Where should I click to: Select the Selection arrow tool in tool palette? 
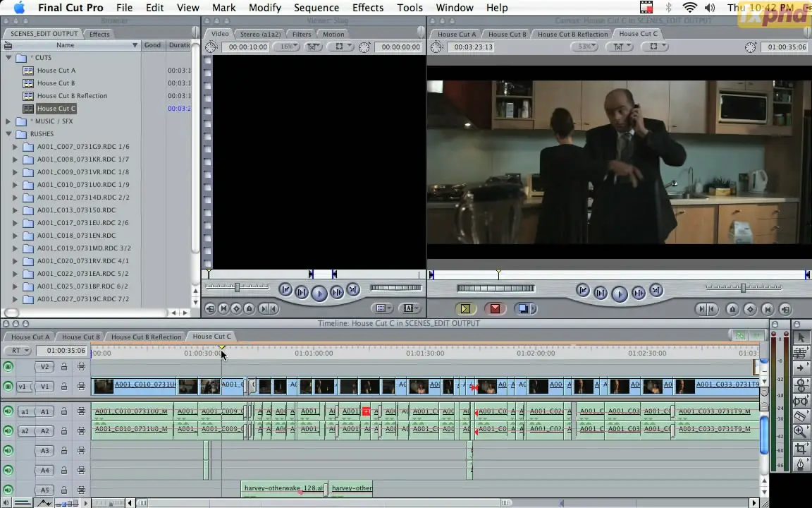click(x=801, y=337)
